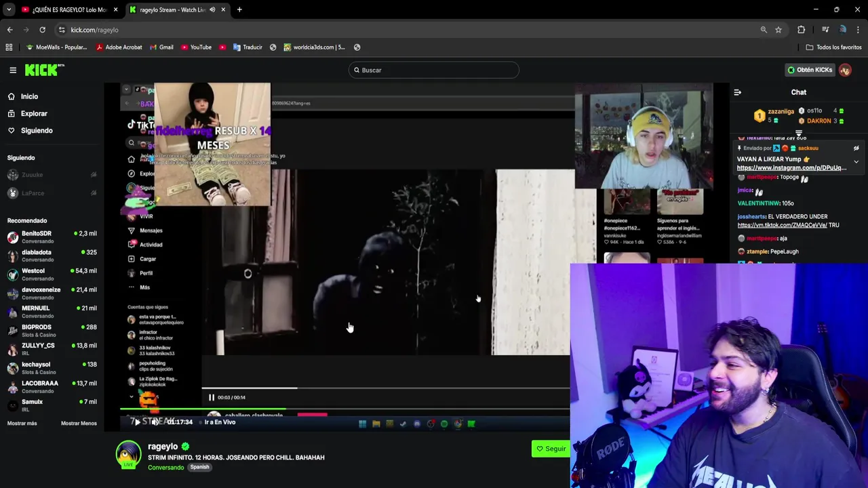Play the Kick stream player
This screenshot has width=868, height=488.
point(137,422)
